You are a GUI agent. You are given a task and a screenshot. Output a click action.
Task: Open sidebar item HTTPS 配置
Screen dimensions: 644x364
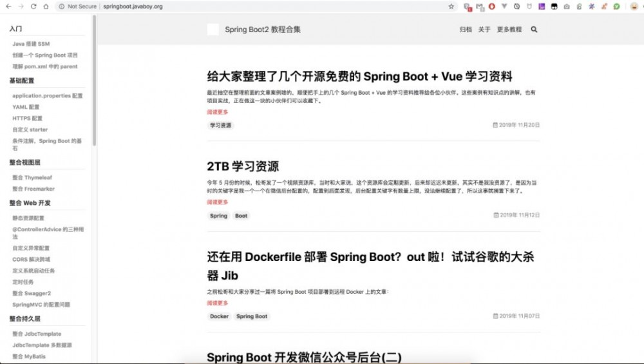click(x=27, y=119)
